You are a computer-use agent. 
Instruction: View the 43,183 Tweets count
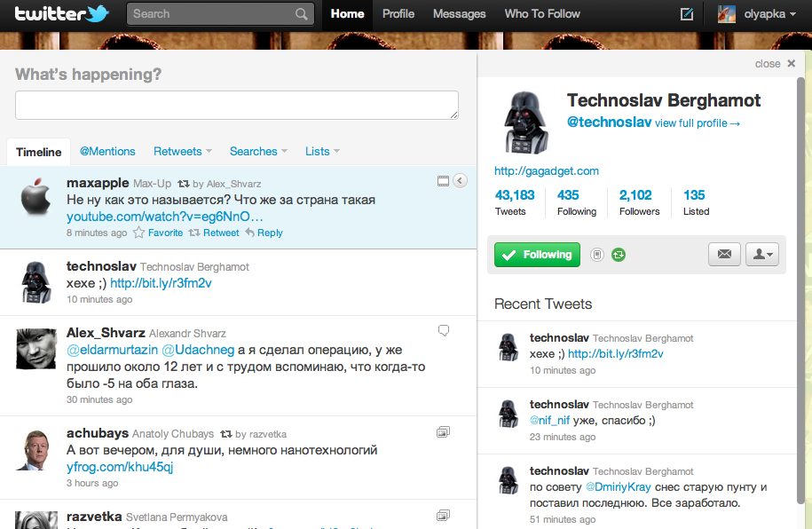click(515, 202)
